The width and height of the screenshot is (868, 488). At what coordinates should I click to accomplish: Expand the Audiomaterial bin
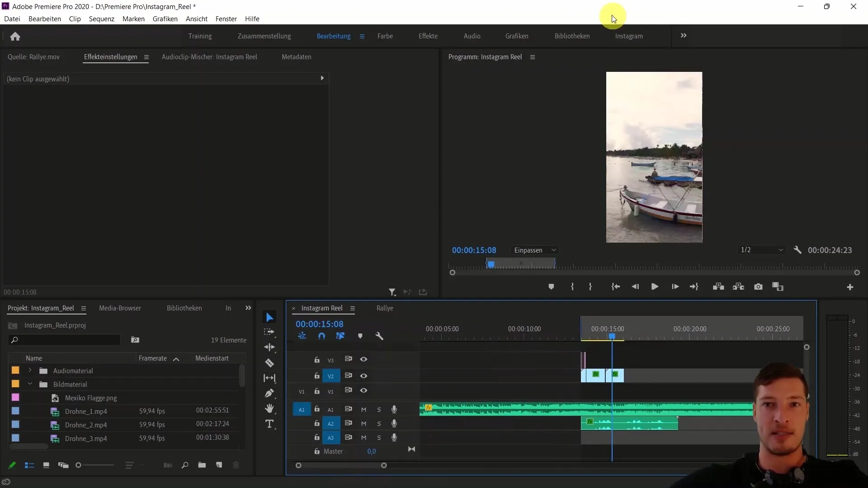[30, 371]
